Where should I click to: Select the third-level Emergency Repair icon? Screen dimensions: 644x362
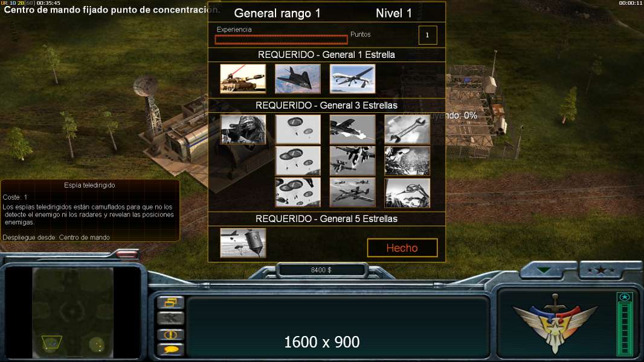point(407,192)
